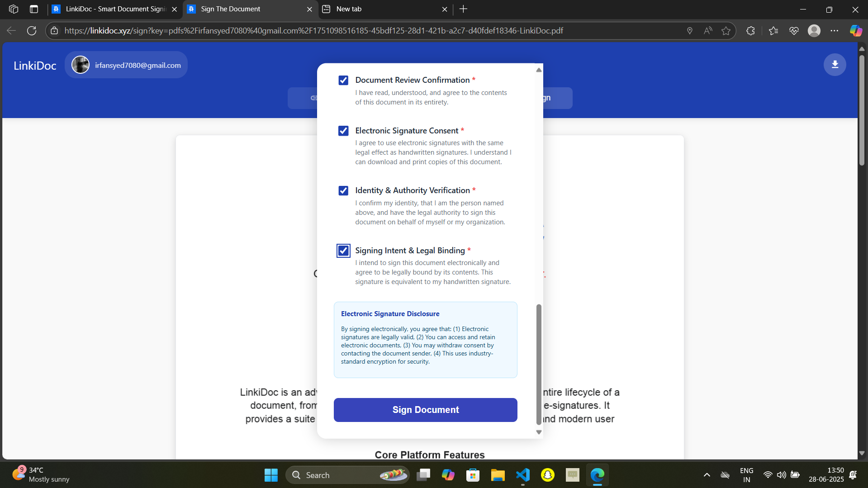This screenshot has width=868, height=488.
Task: Uncheck Document Review Confirmation checkbox
Action: point(343,80)
